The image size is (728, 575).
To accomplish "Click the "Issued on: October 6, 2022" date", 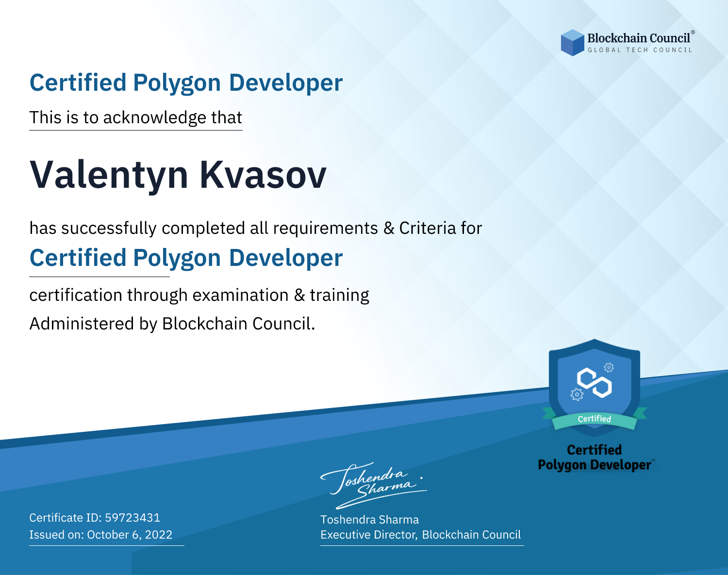I will pyautogui.click(x=101, y=535).
